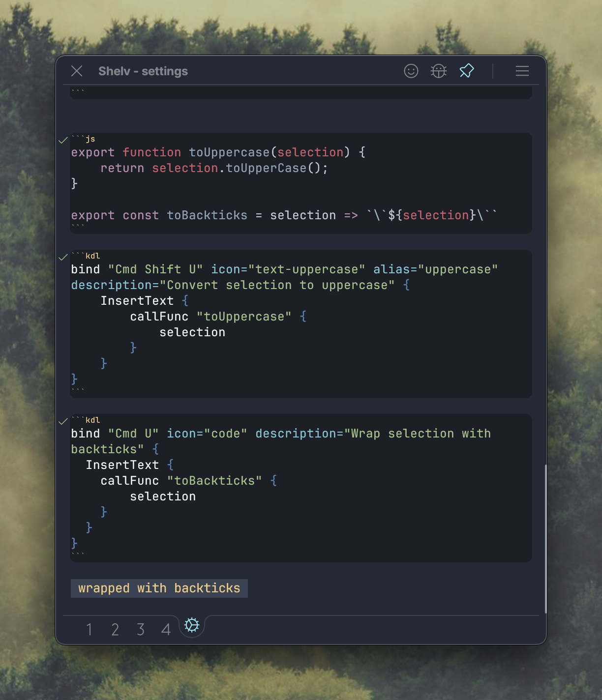Select the settings gear tab

pos(191,625)
